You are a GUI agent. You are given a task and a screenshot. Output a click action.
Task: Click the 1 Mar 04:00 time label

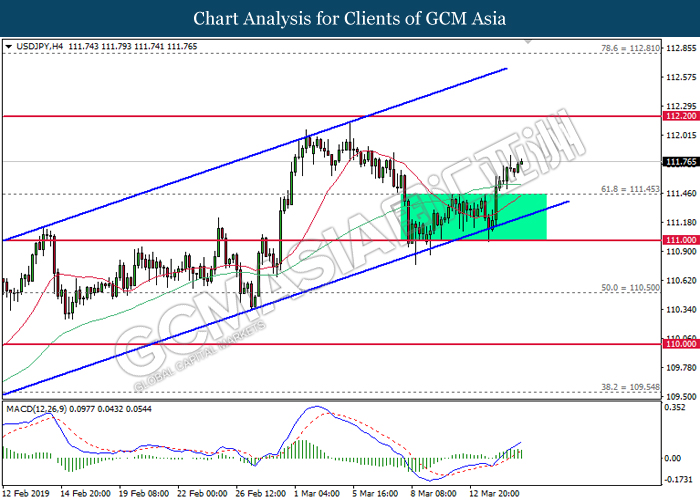(317, 494)
